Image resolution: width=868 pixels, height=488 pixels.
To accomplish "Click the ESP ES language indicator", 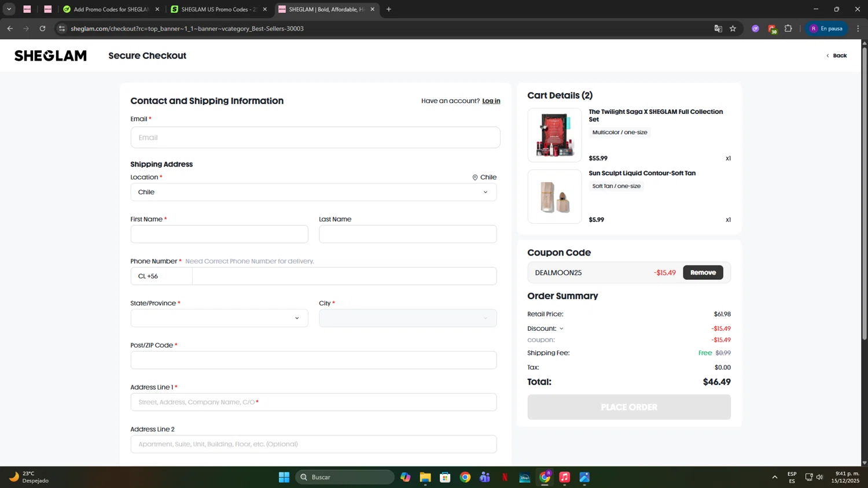I will [x=792, y=477].
